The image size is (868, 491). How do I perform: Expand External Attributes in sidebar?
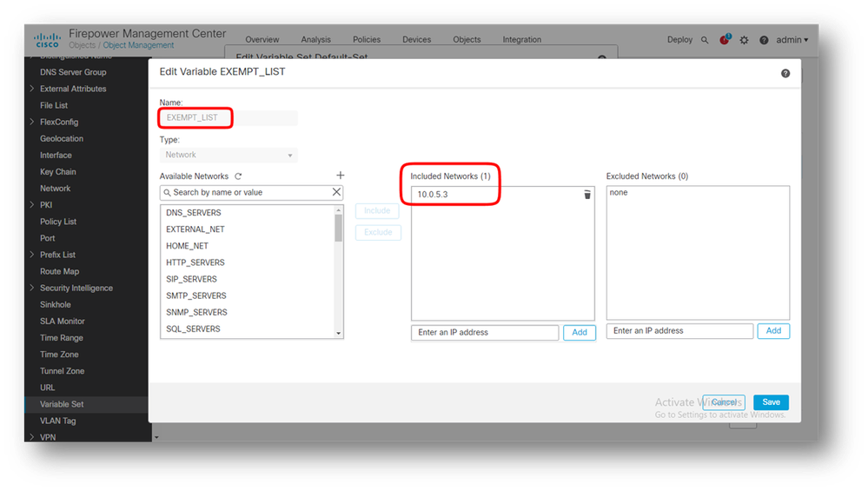31,89
